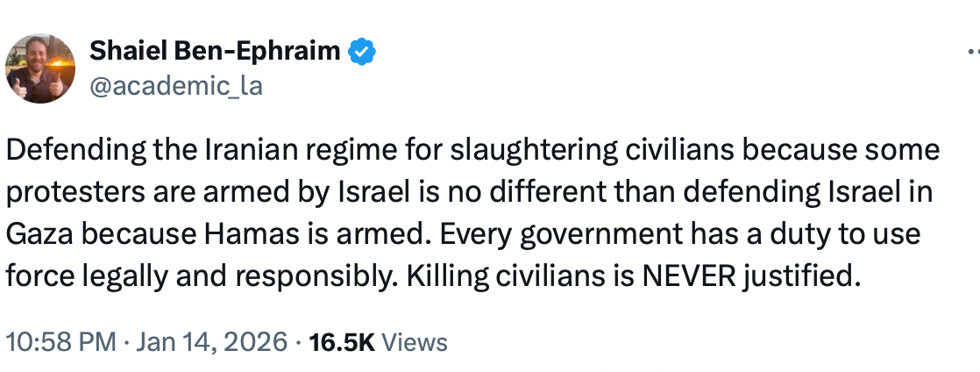The width and height of the screenshot is (980, 372).
Task: Open the @academic_la handle link
Action: pyautogui.click(x=175, y=85)
